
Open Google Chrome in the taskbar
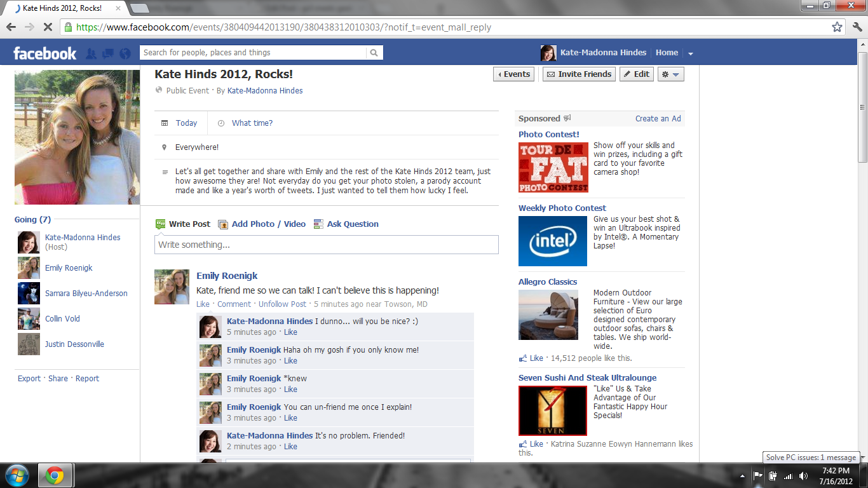(55, 475)
